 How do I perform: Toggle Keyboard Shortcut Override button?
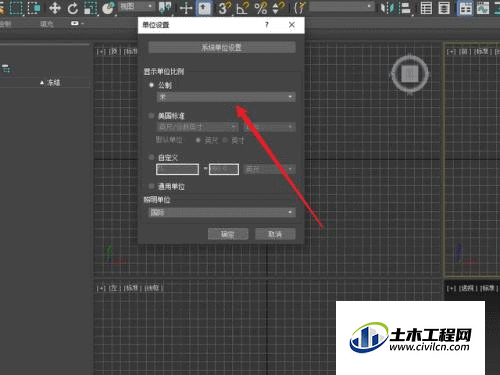click(204, 8)
